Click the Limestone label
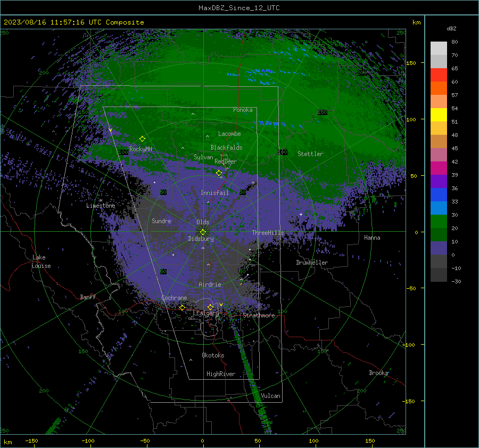Viewport: 479px width, 448px height. tap(101, 206)
